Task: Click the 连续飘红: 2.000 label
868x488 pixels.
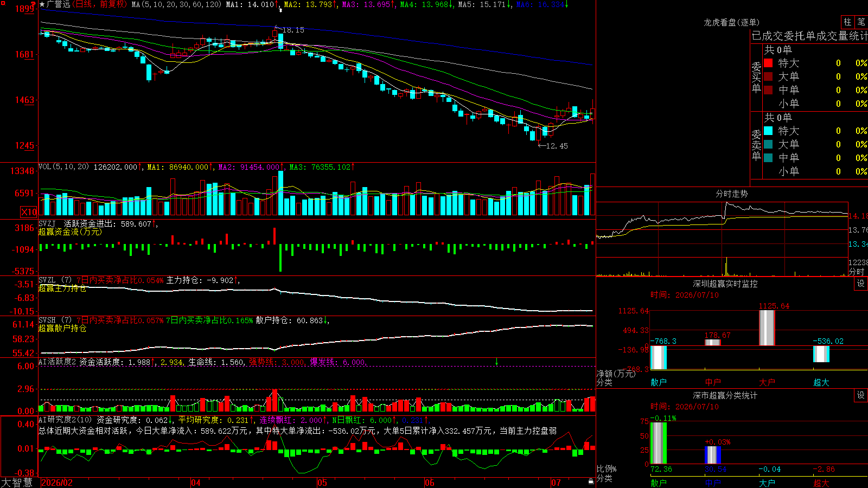Action: pos(290,420)
